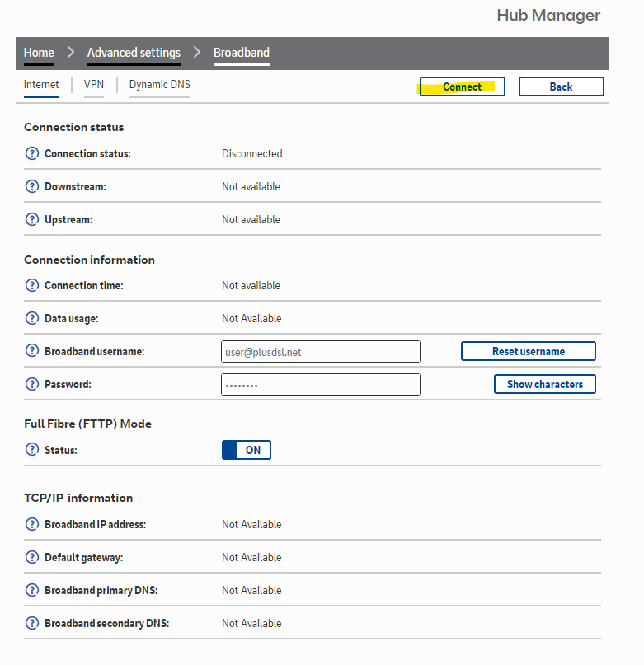Open Broadband primary DNS help icon
The width and height of the screenshot is (644, 665).
pyautogui.click(x=32, y=590)
